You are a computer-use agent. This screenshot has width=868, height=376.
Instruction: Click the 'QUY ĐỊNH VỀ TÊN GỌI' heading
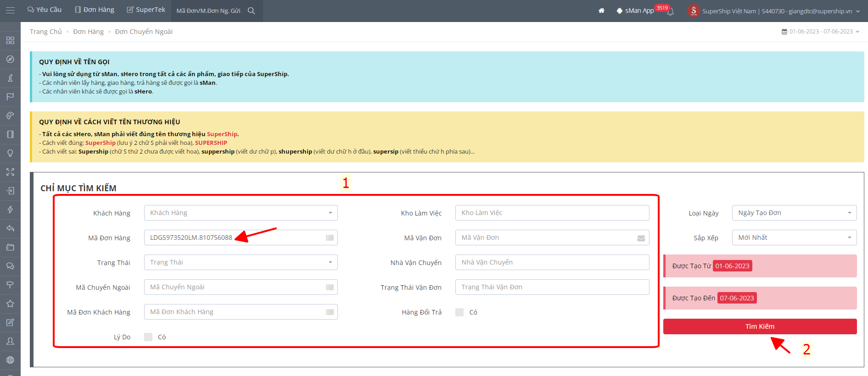(x=74, y=62)
